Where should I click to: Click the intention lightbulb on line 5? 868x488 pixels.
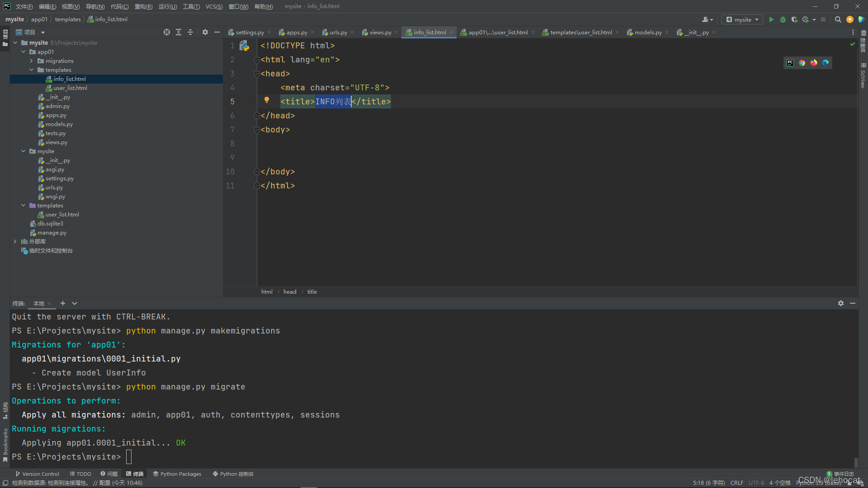(x=267, y=100)
